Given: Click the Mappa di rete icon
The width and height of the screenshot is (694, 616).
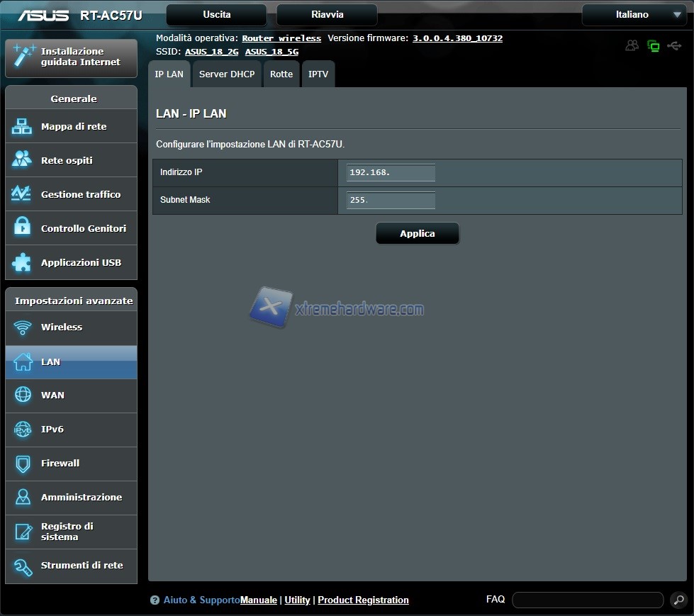Looking at the screenshot, I should [22, 127].
